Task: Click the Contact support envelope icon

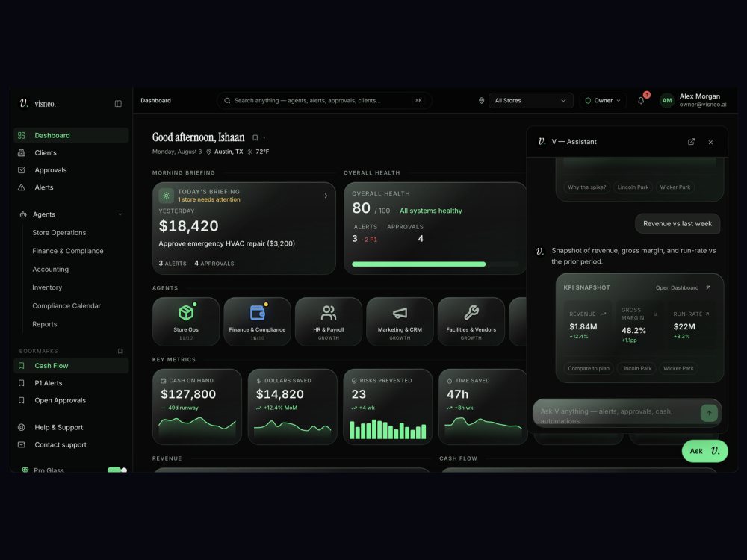Action: (22, 445)
